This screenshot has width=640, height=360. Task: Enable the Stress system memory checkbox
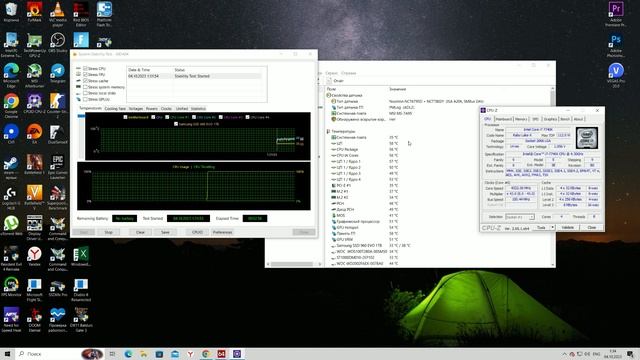tap(85, 87)
